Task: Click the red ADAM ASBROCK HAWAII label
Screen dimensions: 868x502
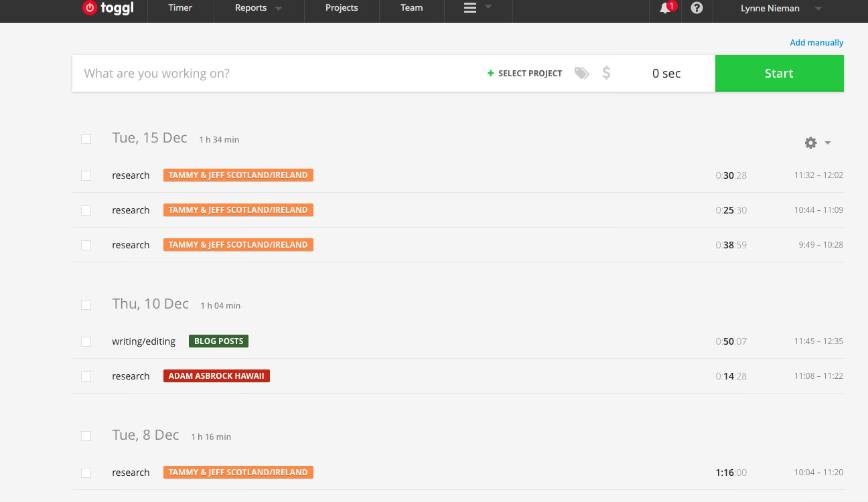Action: click(x=216, y=376)
